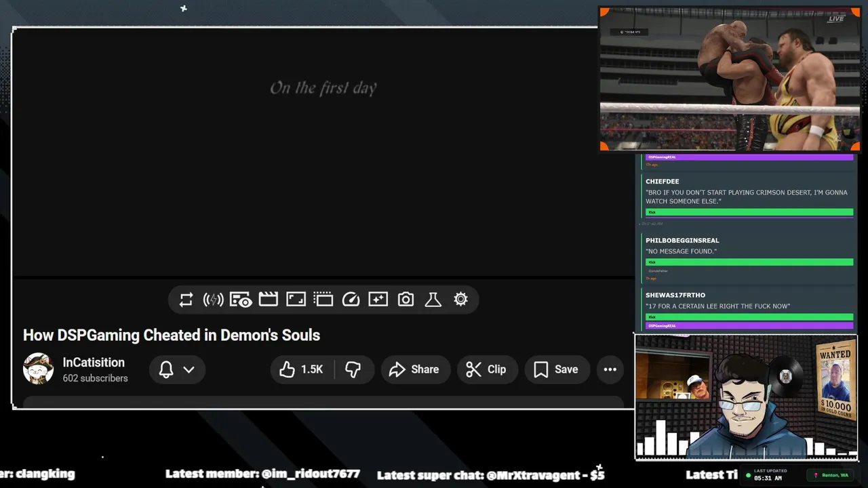Image resolution: width=868 pixels, height=488 pixels.
Task: Open InCatisition channel avatar
Action: pos(38,369)
